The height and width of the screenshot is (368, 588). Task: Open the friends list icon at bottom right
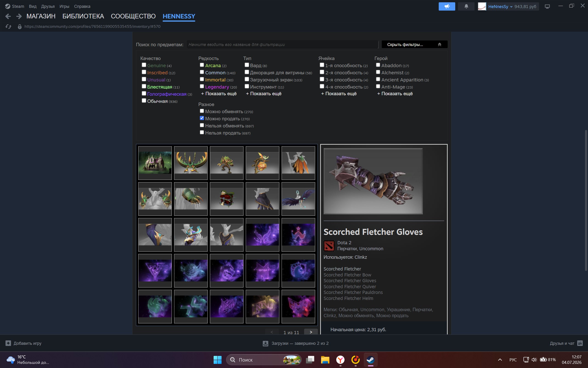click(580, 343)
